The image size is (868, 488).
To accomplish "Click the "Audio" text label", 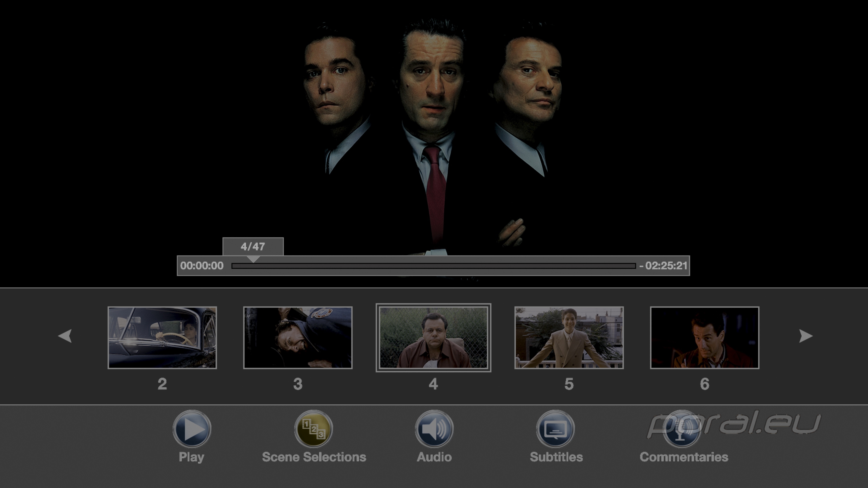I will (x=434, y=457).
